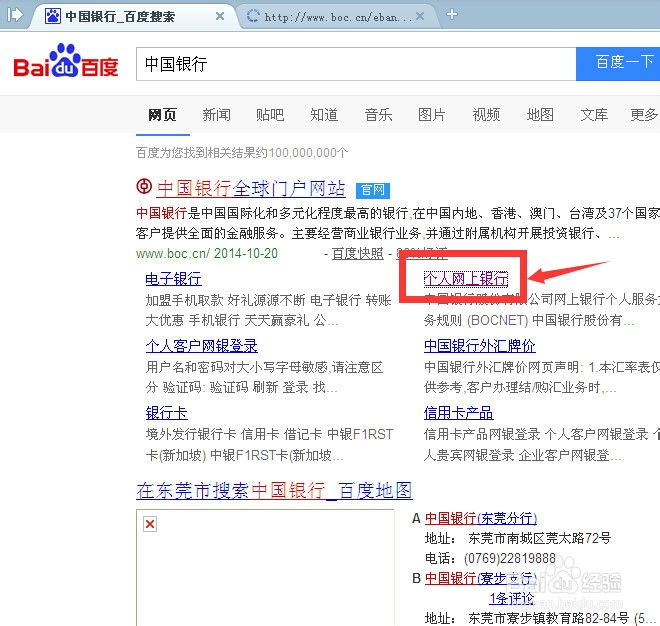Open the 1条评论 review link

tap(512, 598)
